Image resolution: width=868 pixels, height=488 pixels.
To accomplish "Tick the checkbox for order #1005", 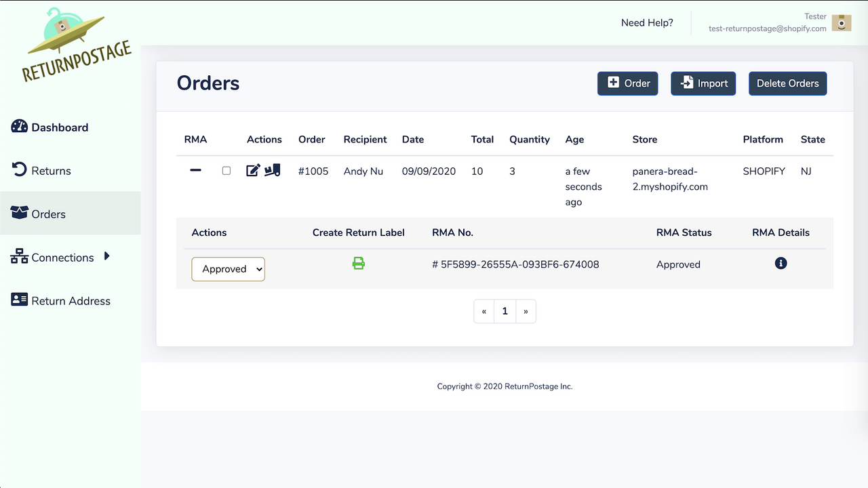I will click(226, 171).
